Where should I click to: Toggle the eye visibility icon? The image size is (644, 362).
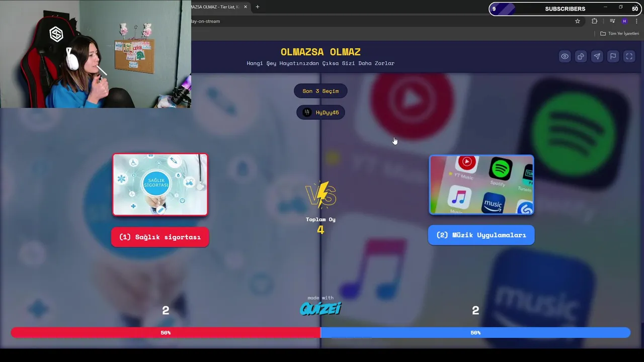click(565, 56)
